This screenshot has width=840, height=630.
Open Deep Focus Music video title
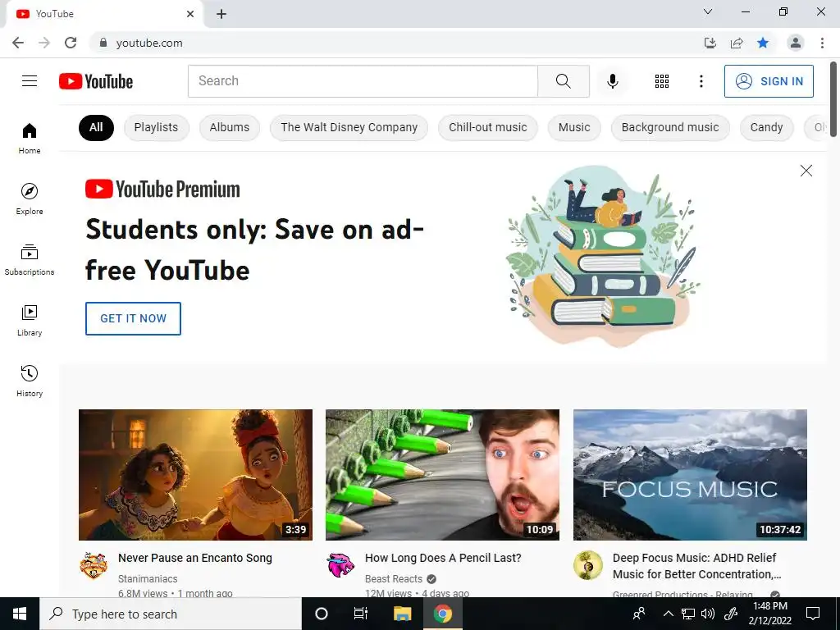(697, 566)
